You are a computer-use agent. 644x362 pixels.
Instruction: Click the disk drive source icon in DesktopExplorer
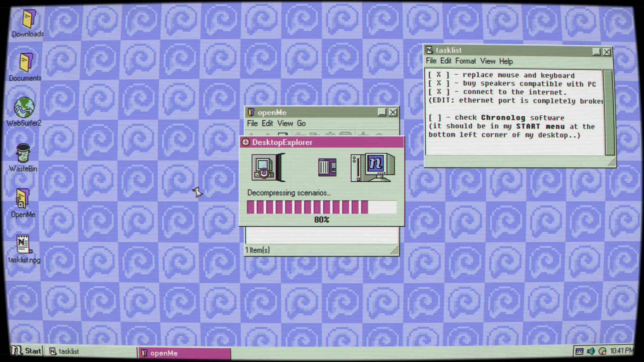(x=268, y=168)
